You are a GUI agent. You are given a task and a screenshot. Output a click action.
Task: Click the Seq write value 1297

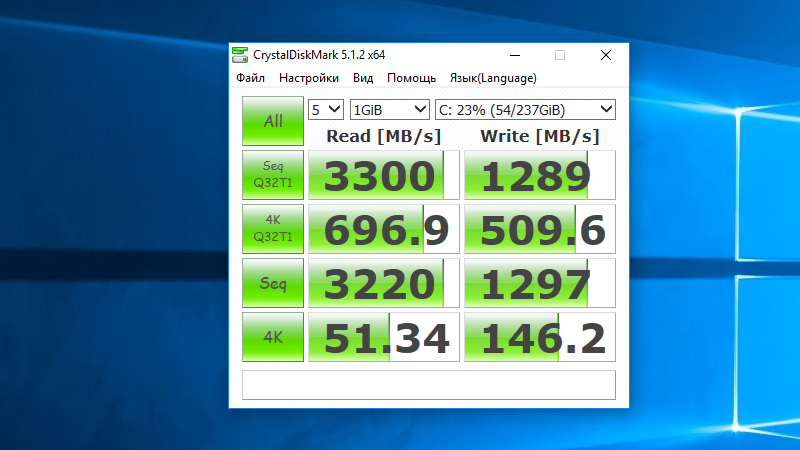pos(540,283)
